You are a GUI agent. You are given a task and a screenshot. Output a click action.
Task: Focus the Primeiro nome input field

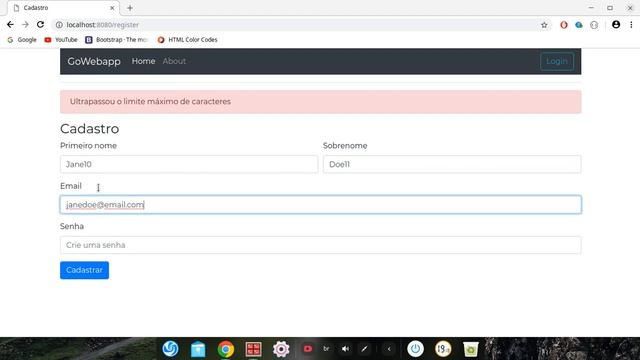[x=189, y=164]
